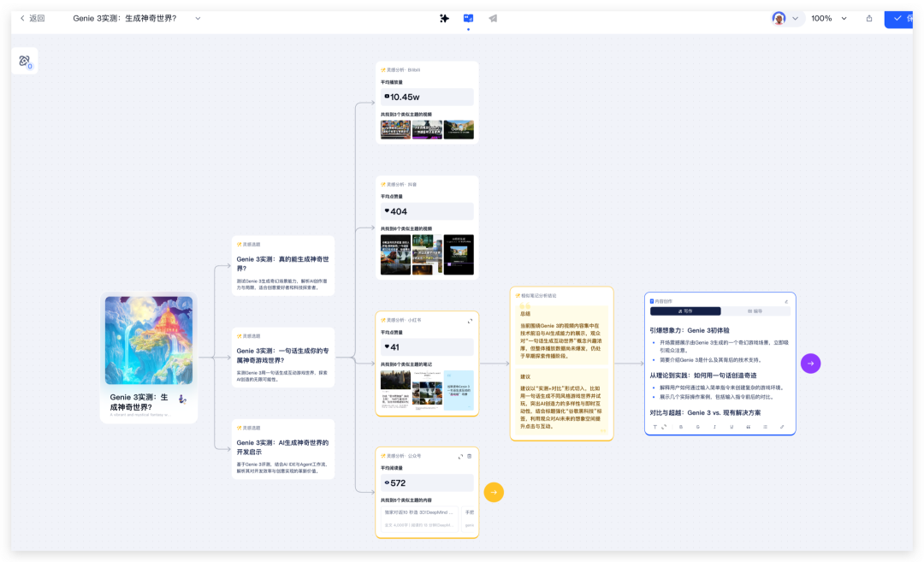Toggle block quote in the editor toolbar
This screenshot has height=562, width=924.
(x=749, y=427)
